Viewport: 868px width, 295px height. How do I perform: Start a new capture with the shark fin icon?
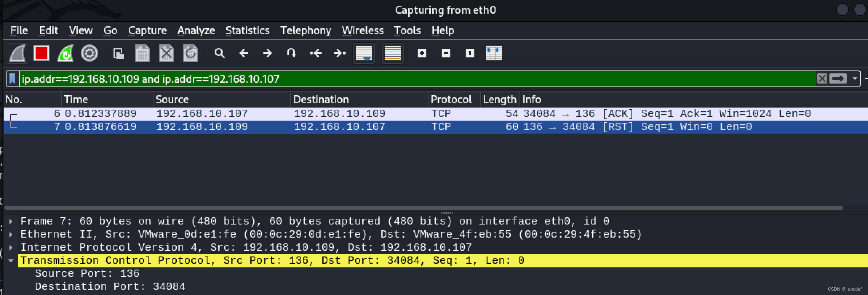[x=18, y=53]
